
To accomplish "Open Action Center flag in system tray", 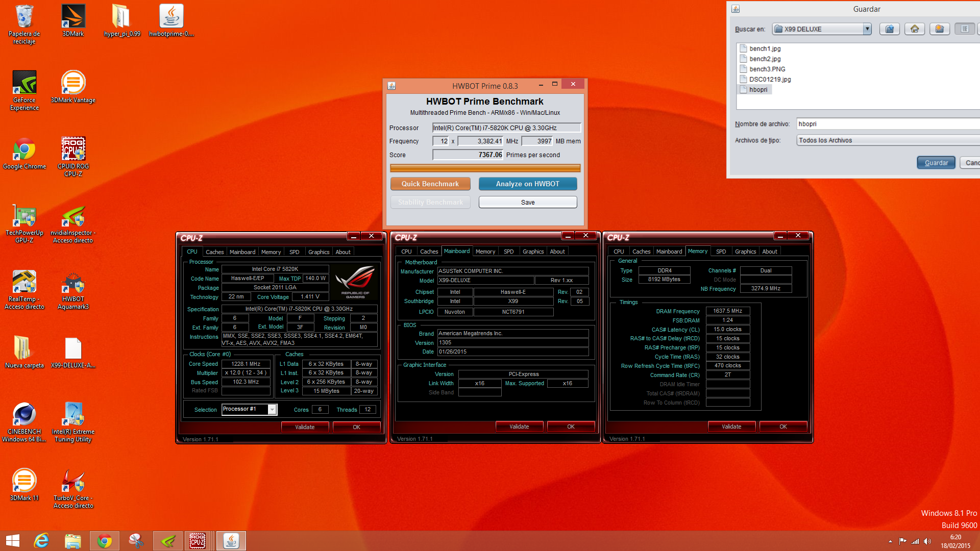I will (x=903, y=541).
